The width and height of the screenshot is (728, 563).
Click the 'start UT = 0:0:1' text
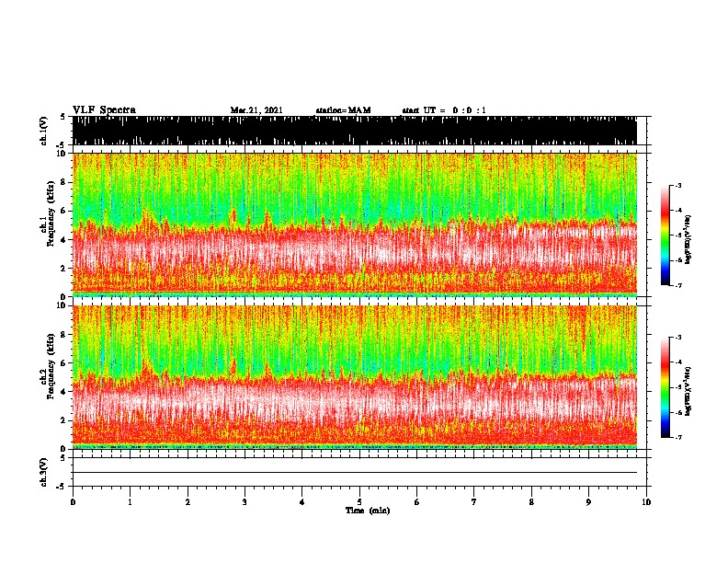pos(444,110)
